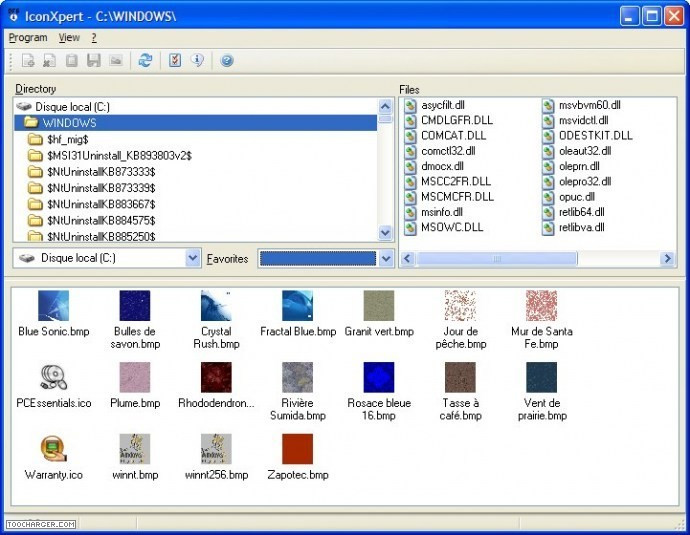The image size is (690, 535).
Task: Select the Granit vert.bmp thumbnail
Action: click(379, 306)
